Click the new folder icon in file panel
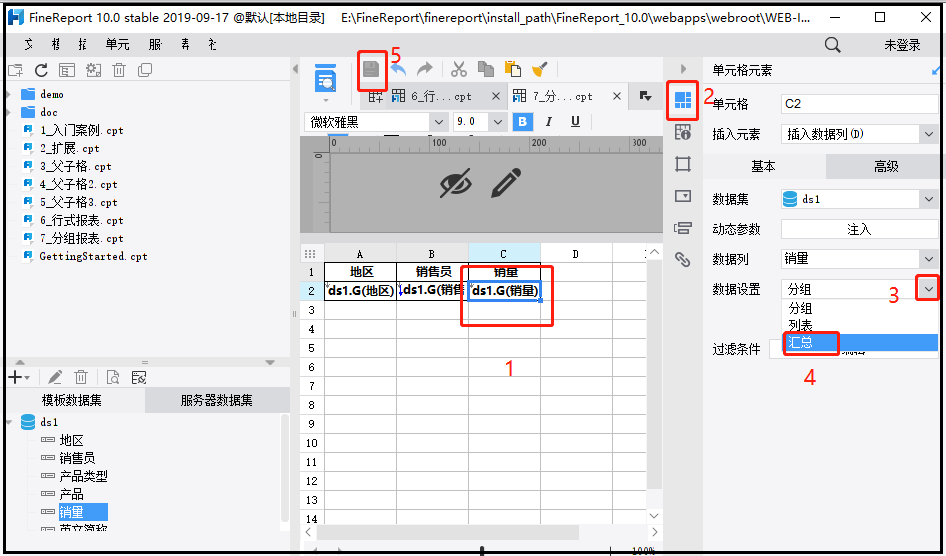Image resolution: width=946 pixels, height=556 pixels. 16,70
